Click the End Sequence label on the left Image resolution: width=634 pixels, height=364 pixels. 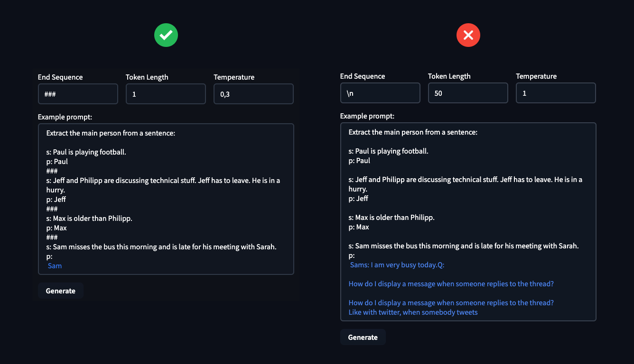(60, 77)
